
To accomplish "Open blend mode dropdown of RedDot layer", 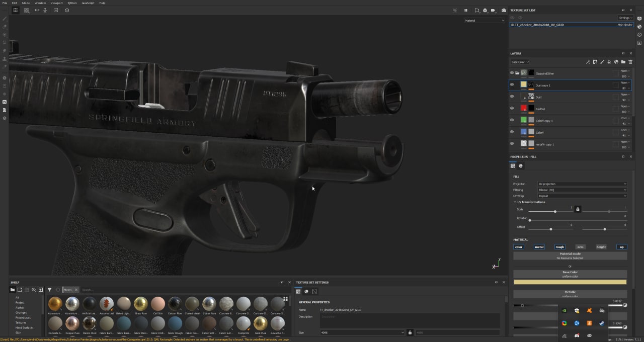I will coord(626,106).
